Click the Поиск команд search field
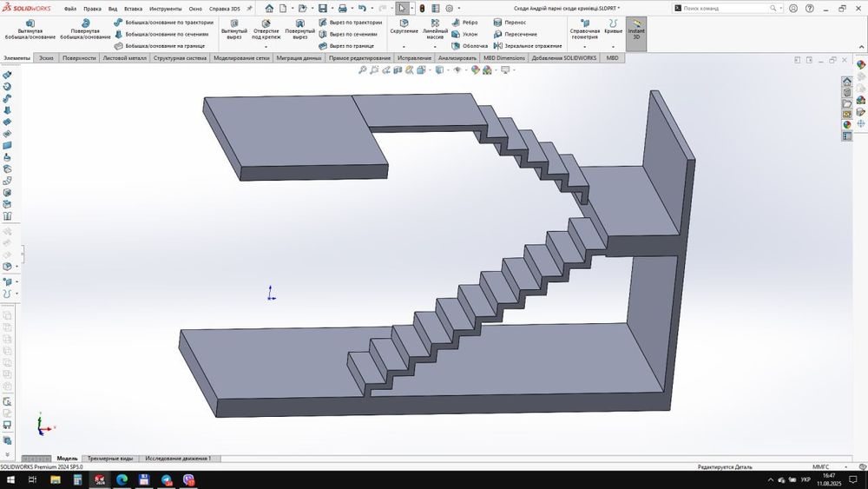 pyautogui.click(x=720, y=8)
